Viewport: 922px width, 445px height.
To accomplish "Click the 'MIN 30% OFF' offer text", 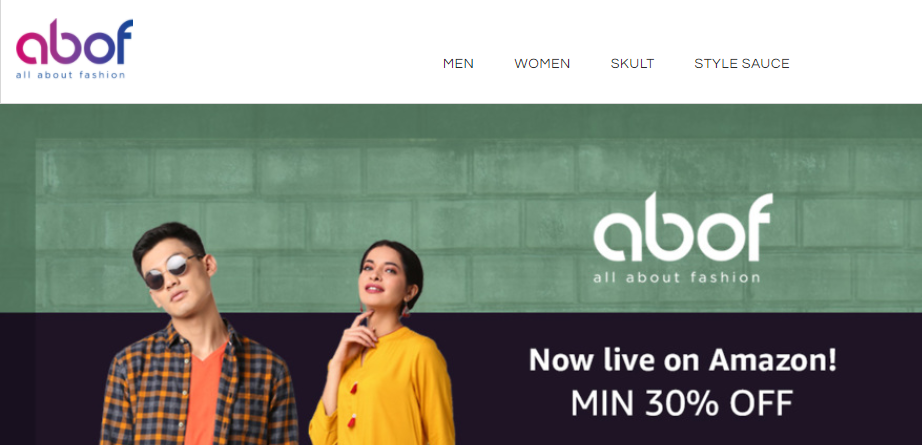I will (x=682, y=402).
